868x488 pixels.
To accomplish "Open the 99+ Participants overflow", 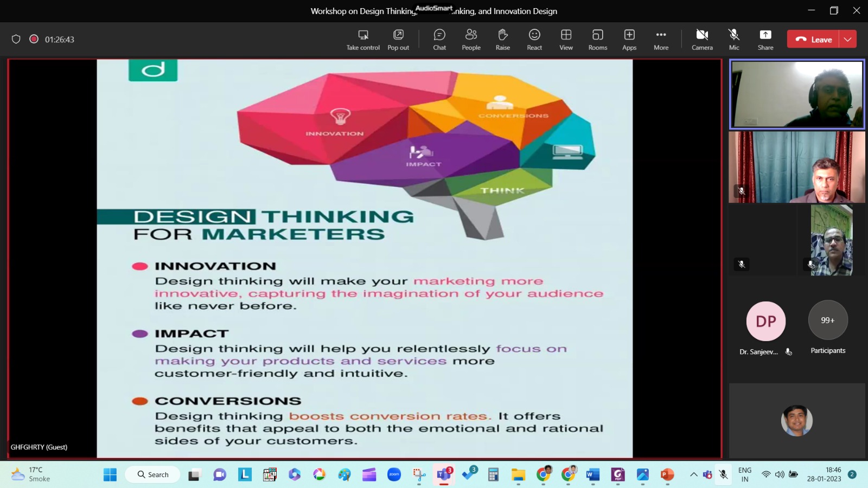I will (x=828, y=320).
